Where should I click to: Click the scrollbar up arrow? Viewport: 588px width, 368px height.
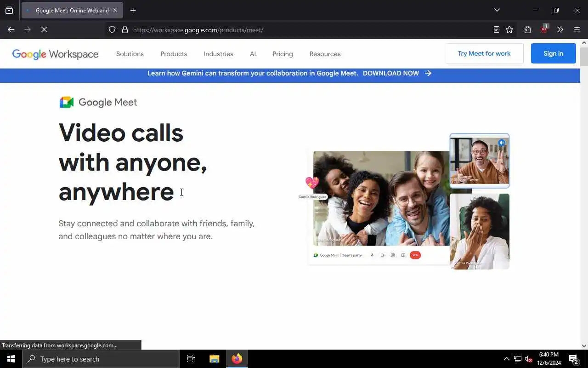(x=584, y=43)
